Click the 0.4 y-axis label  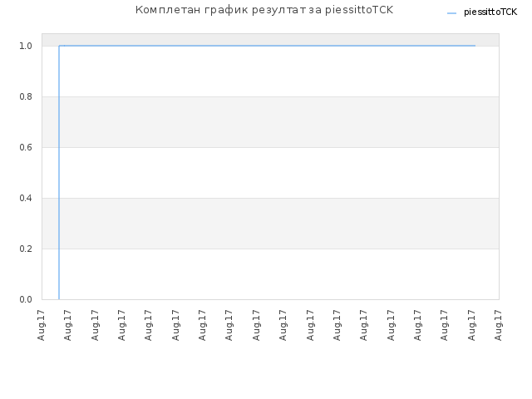[26, 198]
